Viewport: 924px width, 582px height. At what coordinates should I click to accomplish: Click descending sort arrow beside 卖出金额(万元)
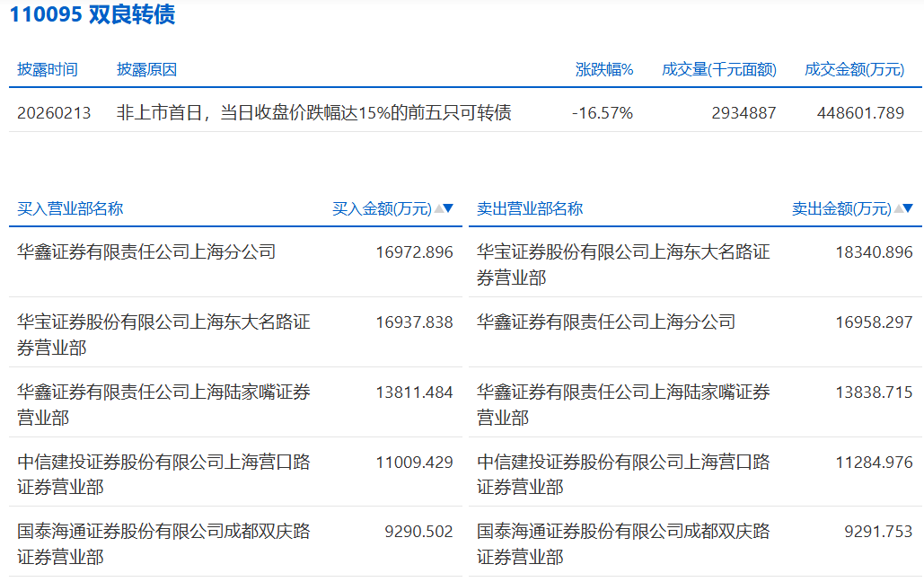(x=908, y=208)
